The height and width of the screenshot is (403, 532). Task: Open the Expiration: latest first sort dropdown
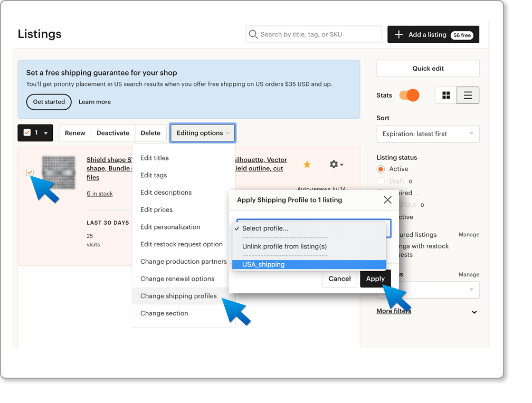427,133
